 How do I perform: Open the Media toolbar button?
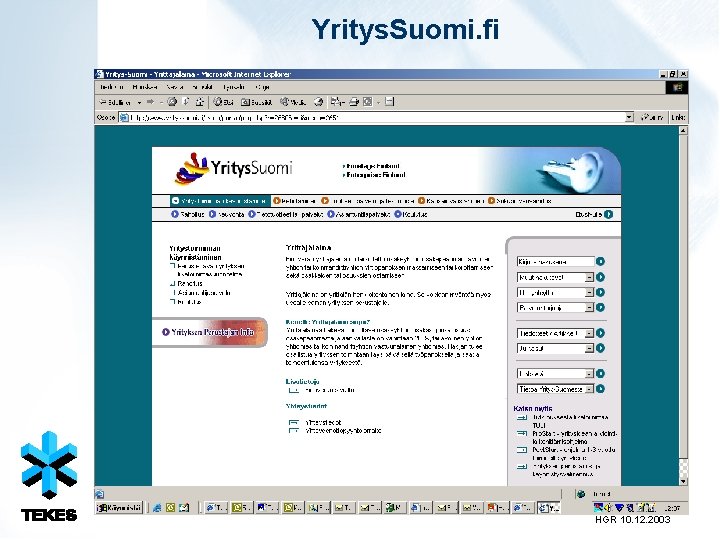pos(293,102)
